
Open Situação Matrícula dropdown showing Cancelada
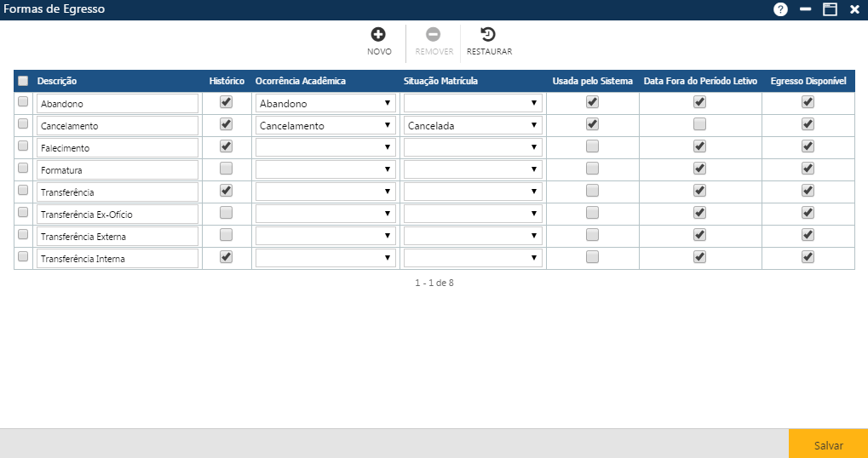(473, 125)
